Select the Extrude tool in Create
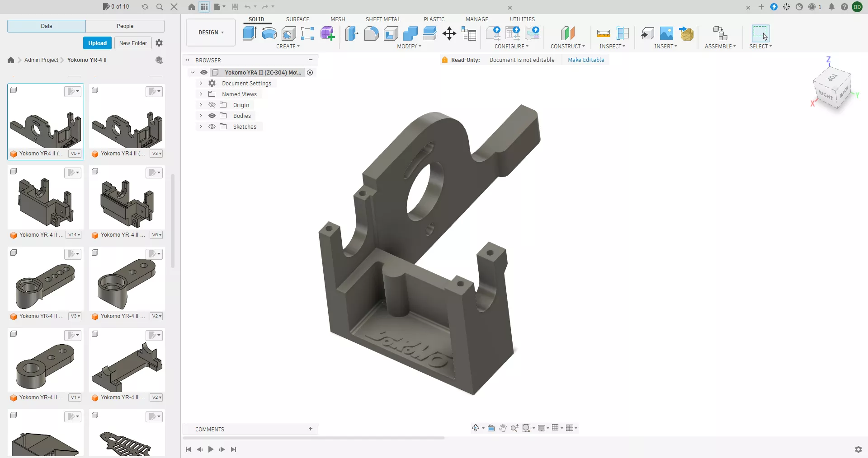 (250, 33)
